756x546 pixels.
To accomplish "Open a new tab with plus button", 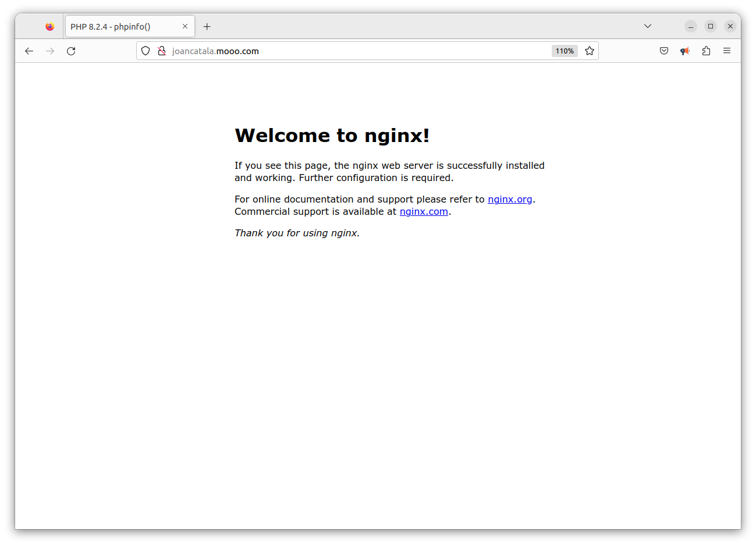I will pos(207,27).
